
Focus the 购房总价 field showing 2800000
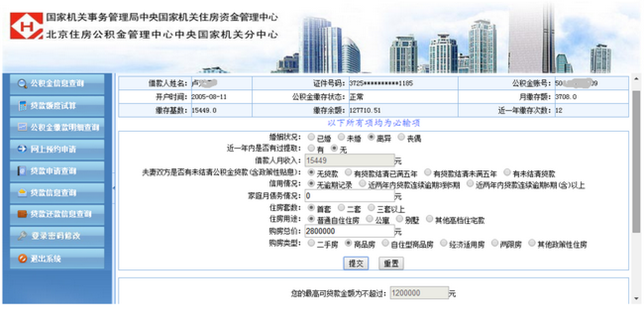[350, 231]
